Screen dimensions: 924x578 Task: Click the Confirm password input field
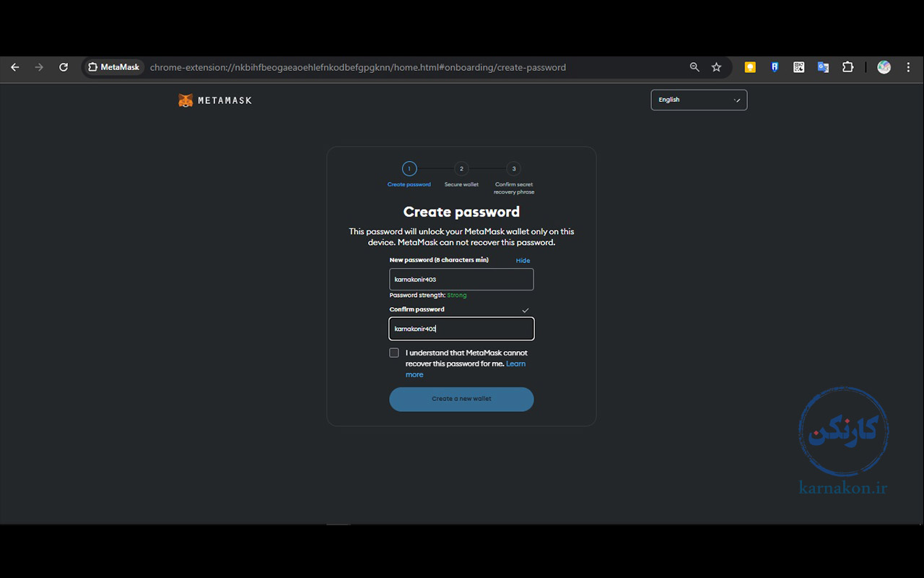(x=461, y=329)
